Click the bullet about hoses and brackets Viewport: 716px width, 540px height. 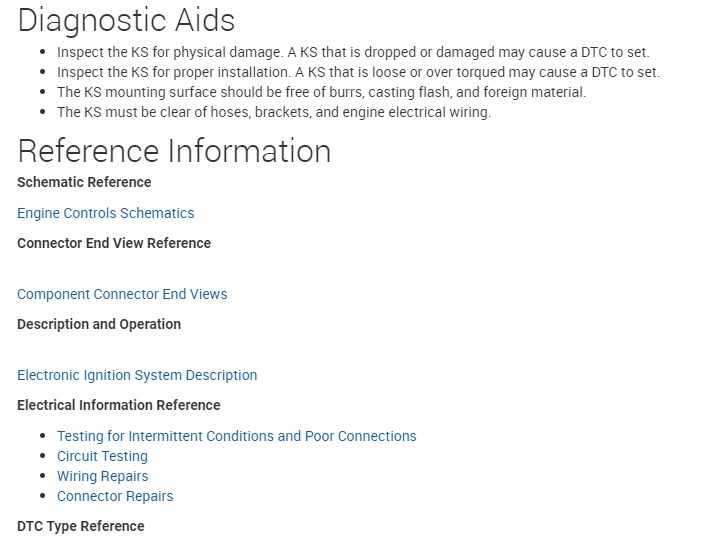pos(273,112)
